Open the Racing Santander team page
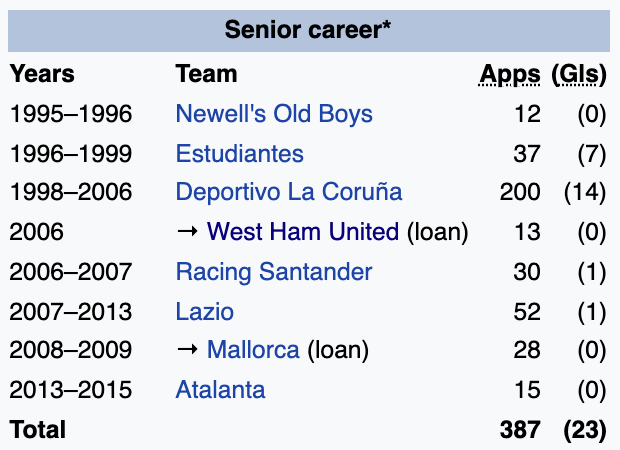 [273, 271]
